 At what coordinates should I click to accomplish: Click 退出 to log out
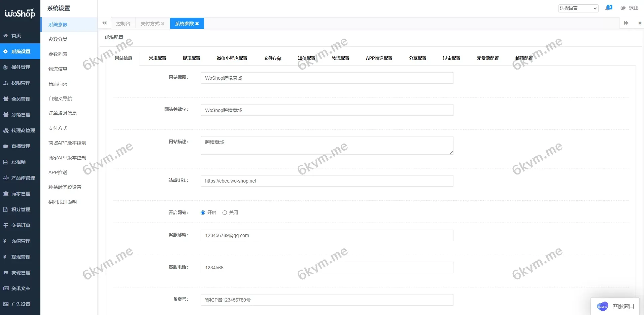click(630, 8)
